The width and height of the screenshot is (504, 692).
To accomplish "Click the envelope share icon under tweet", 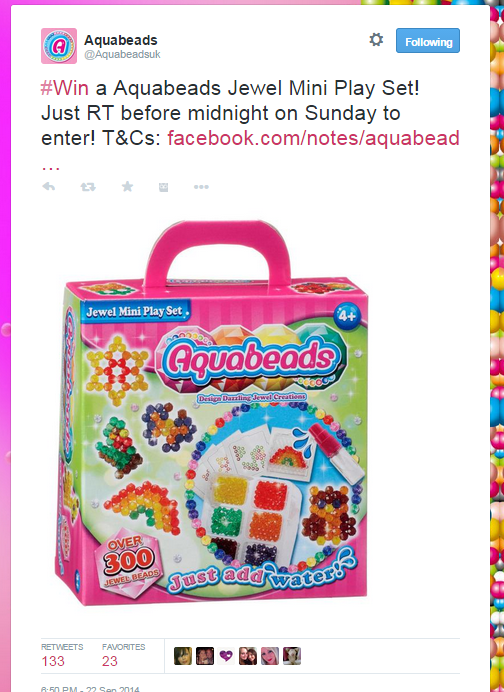I will pyautogui.click(x=163, y=187).
